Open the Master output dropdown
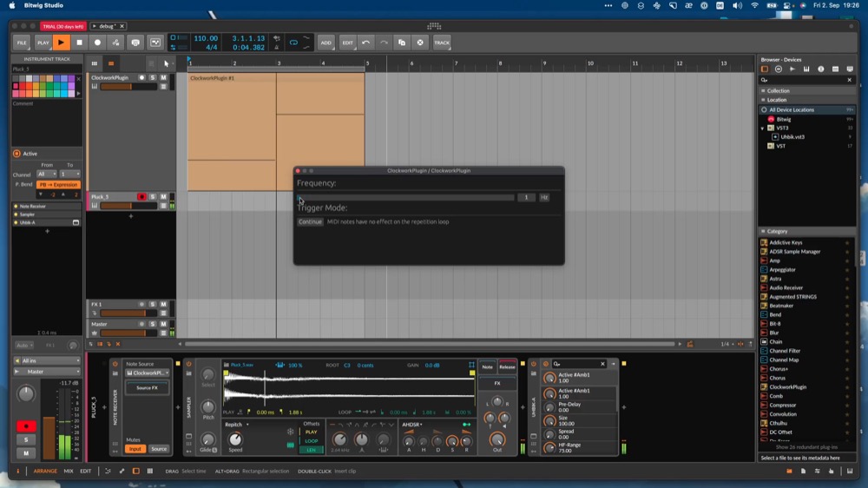The width and height of the screenshot is (868, 488). click(x=47, y=371)
